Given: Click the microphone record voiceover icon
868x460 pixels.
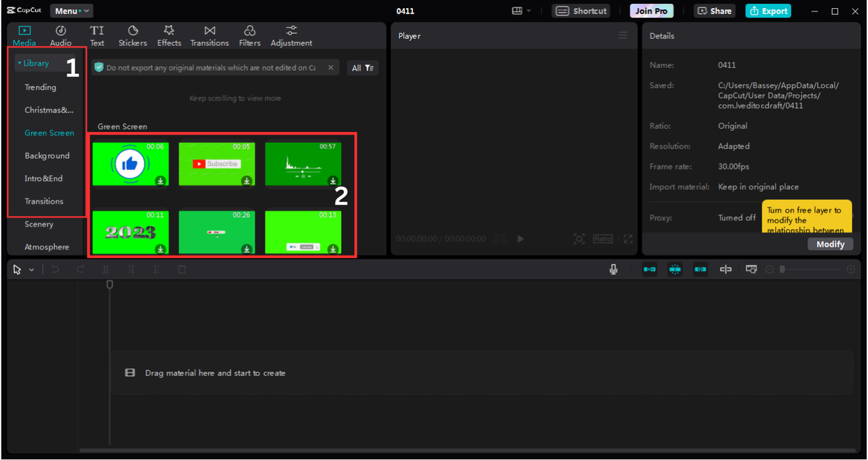Looking at the screenshot, I should click(614, 269).
